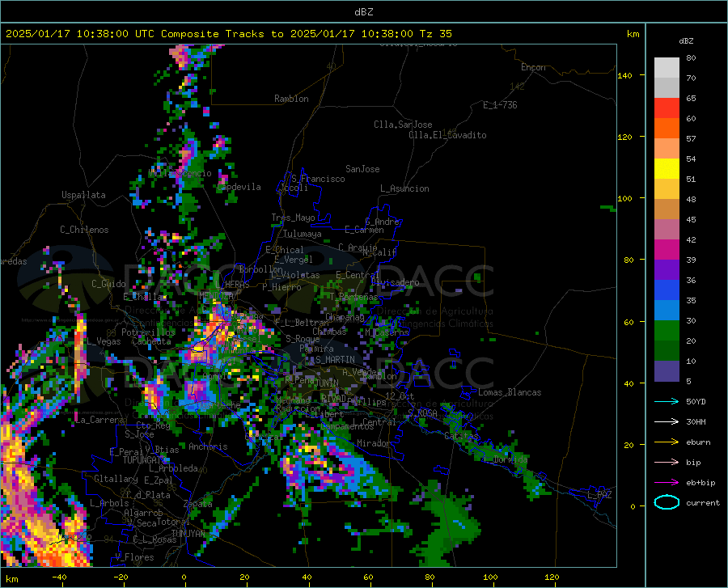Click the 'Ramblon' label near top
This screenshot has width=728, height=588.
291,99
